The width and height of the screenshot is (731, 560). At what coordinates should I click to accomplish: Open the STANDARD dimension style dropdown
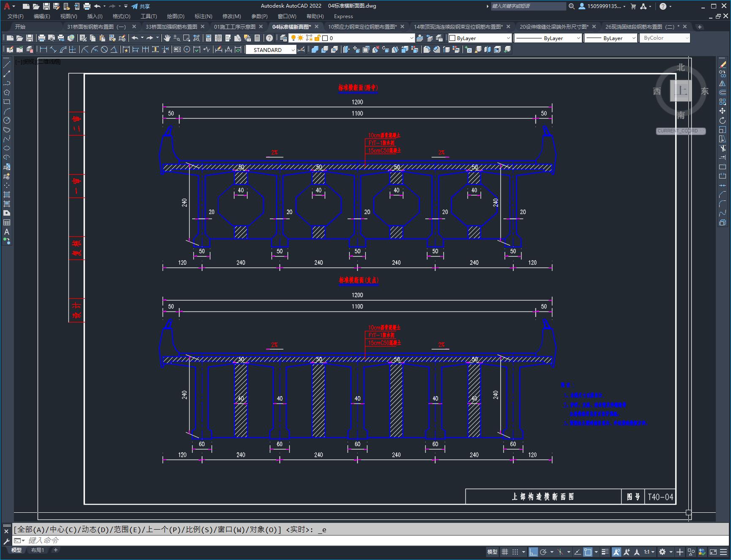pos(271,50)
